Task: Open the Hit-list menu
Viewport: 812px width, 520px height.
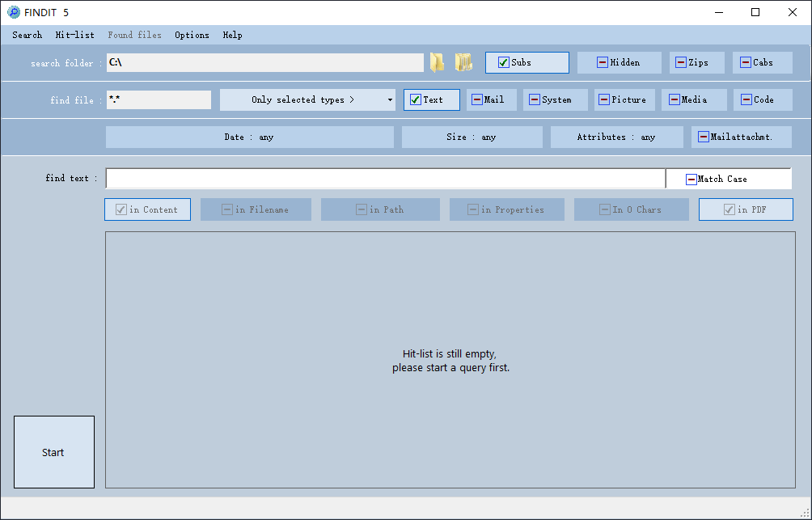Action: [x=75, y=36]
